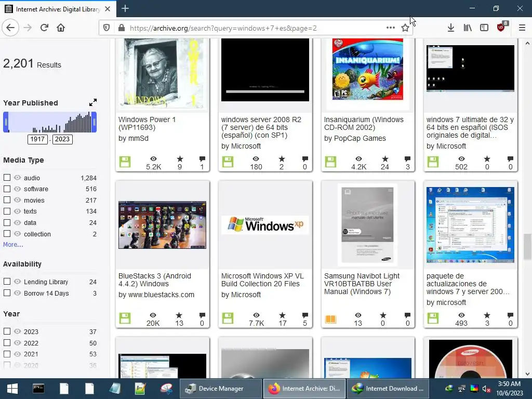This screenshot has width=532, height=399.
Task: Open Command Prompt from the taskbar
Action: coord(38,389)
